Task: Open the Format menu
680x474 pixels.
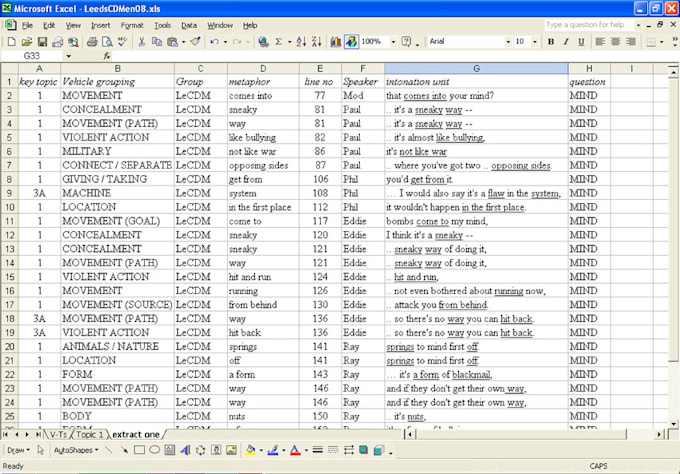Action: tap(132, 26)
